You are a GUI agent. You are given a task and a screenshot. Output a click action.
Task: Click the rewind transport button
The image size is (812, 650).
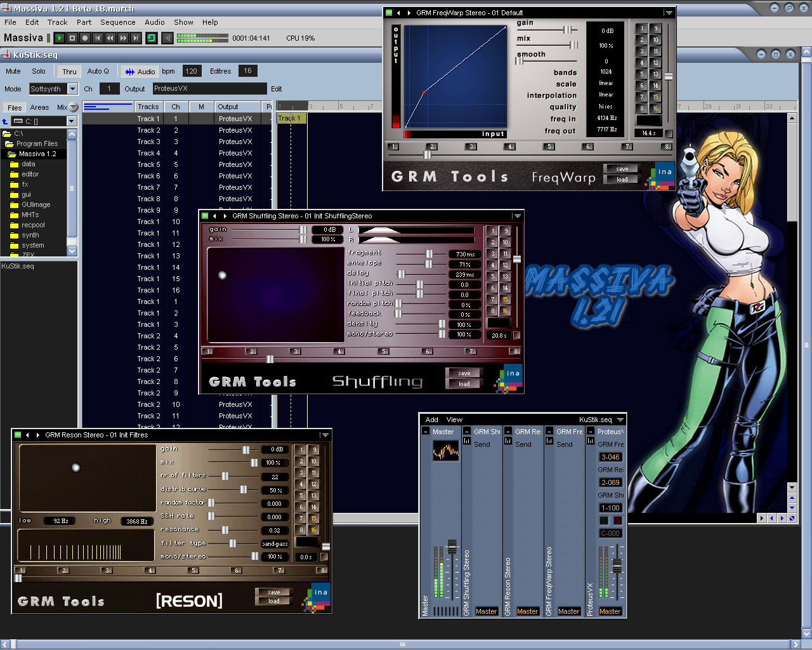point(110,38)
